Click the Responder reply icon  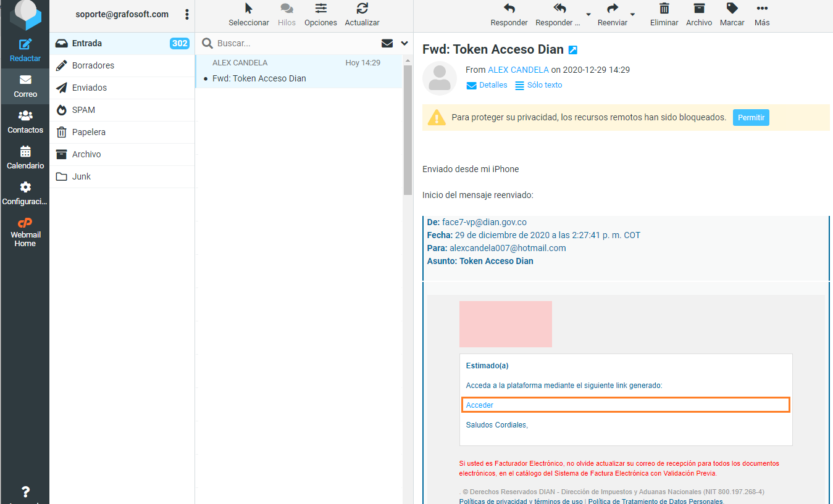click(509, 9)
